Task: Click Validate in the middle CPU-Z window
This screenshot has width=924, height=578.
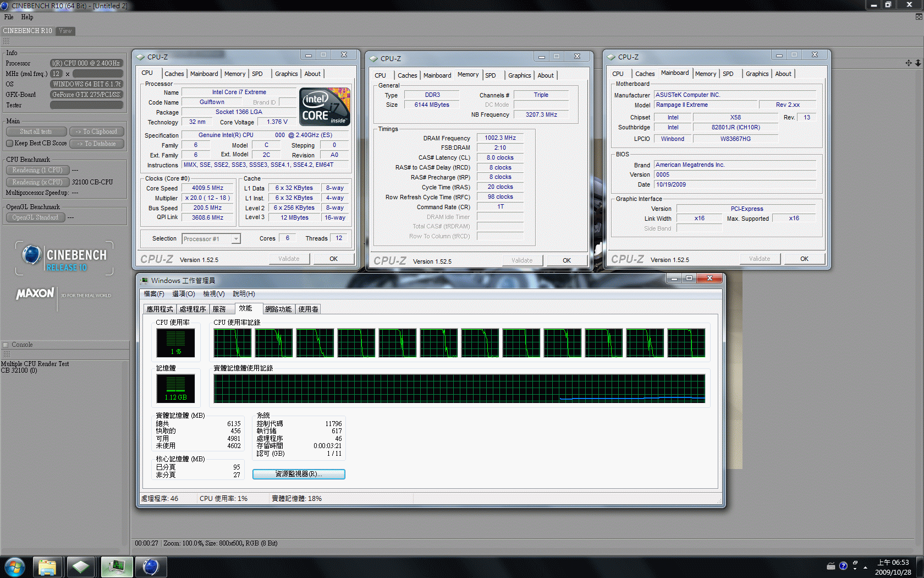Action: click(x=522, y=260)
